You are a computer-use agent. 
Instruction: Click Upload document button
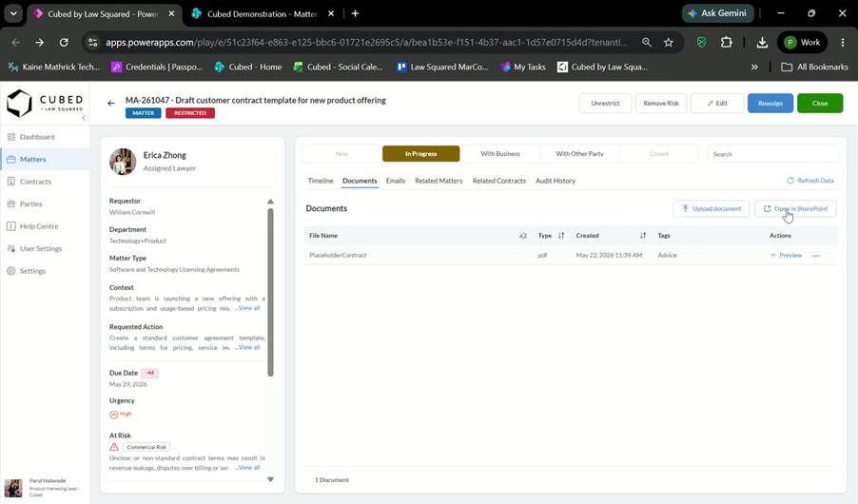(712, 208)
